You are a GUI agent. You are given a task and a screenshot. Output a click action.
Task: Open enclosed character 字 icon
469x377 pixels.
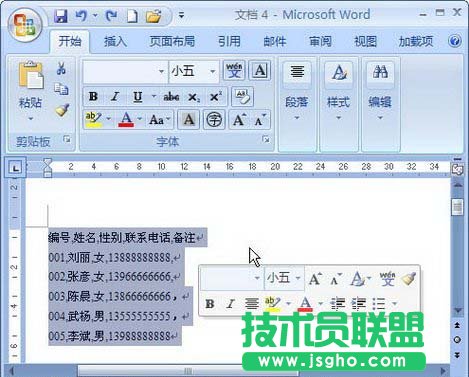point(214,119)
